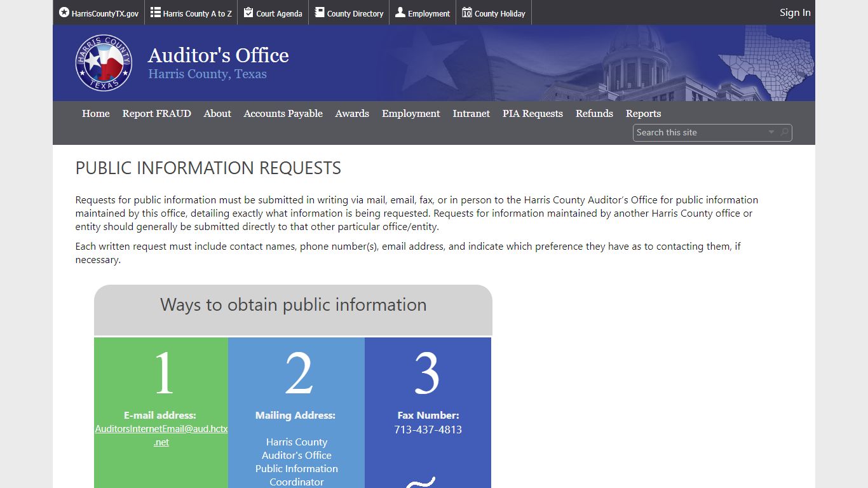Open the Reports menu item
This screenshot has width=868, height=488.
pyautogui.click(x=644, y=113)
